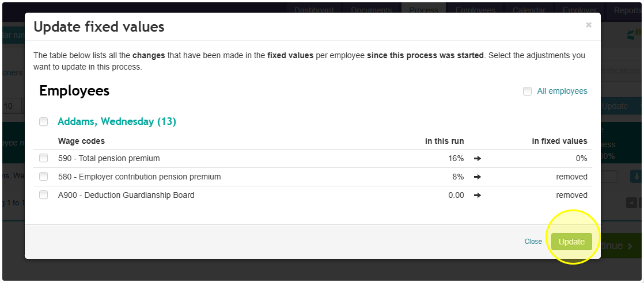
Task: Switch to the Employees tab
Action: [x=475, y=10]
